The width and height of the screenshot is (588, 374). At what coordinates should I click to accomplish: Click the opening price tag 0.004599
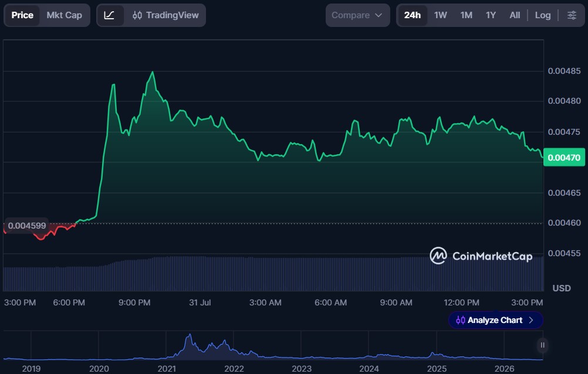point(26,226)
